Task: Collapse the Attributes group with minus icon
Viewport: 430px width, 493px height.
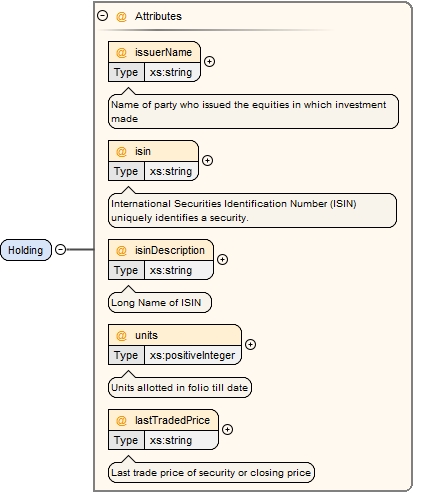Action: pyautogui.click(x=102, y=16)
